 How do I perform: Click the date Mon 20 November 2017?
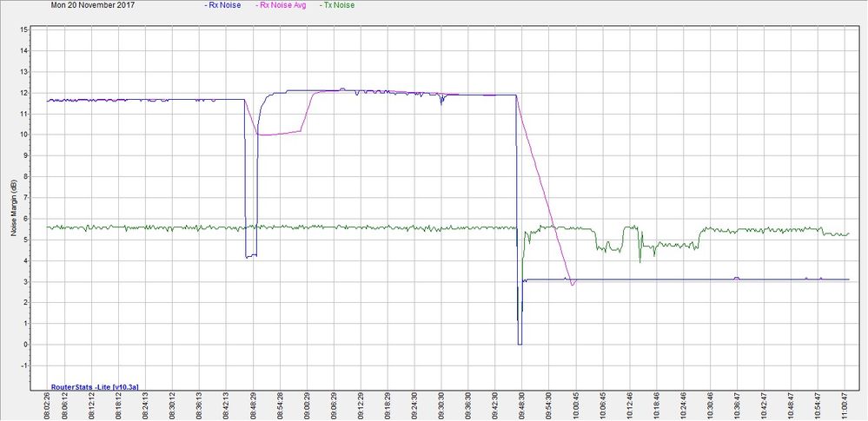tap(63, 5)
